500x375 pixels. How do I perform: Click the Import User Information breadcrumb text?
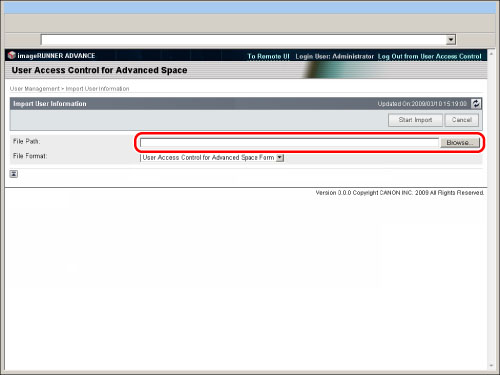click(x=97, y=89)
